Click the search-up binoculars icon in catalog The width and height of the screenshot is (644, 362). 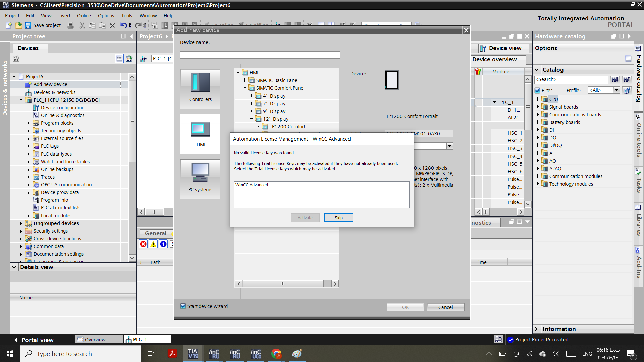627,80
